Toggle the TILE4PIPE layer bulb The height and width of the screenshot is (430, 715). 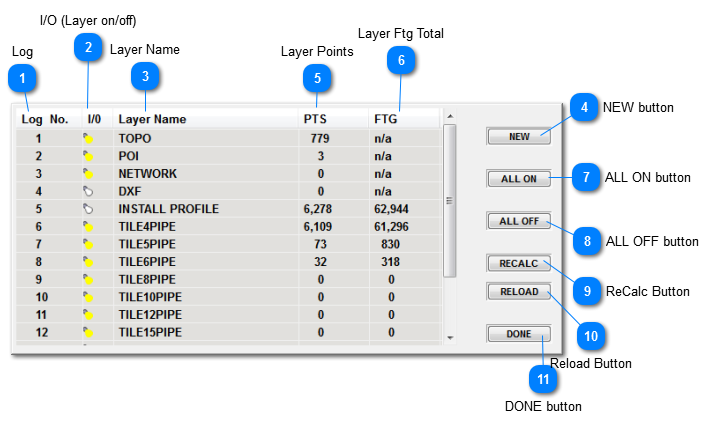(88, 227)
